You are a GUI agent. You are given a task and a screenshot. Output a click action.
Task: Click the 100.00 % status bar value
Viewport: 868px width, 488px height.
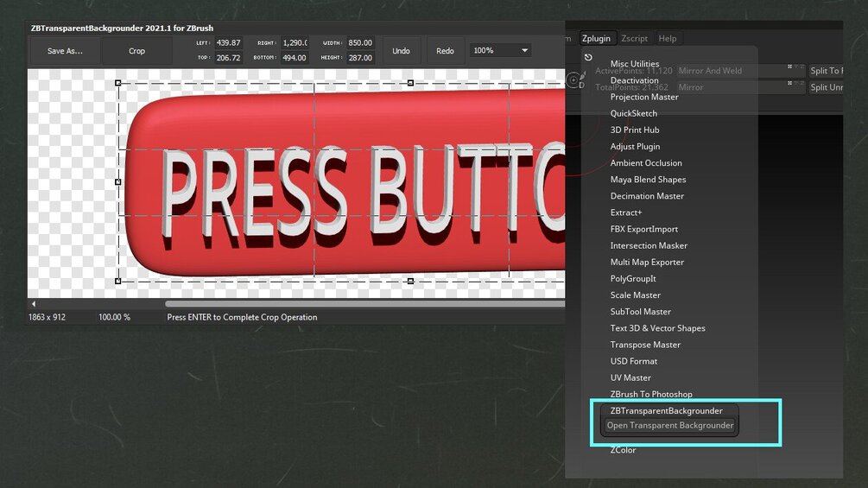point(114,317)
